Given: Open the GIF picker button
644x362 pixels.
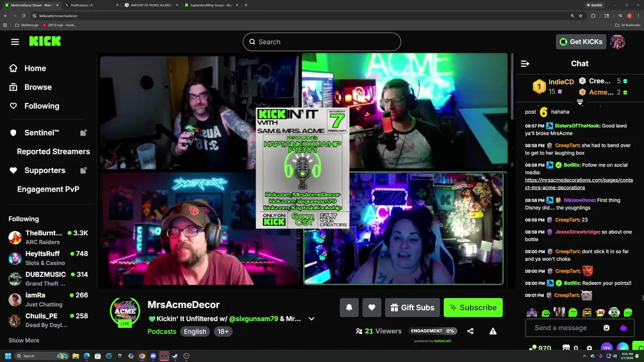Looking at the screenshot, I should pyautogui.click(x=622, y=347).
